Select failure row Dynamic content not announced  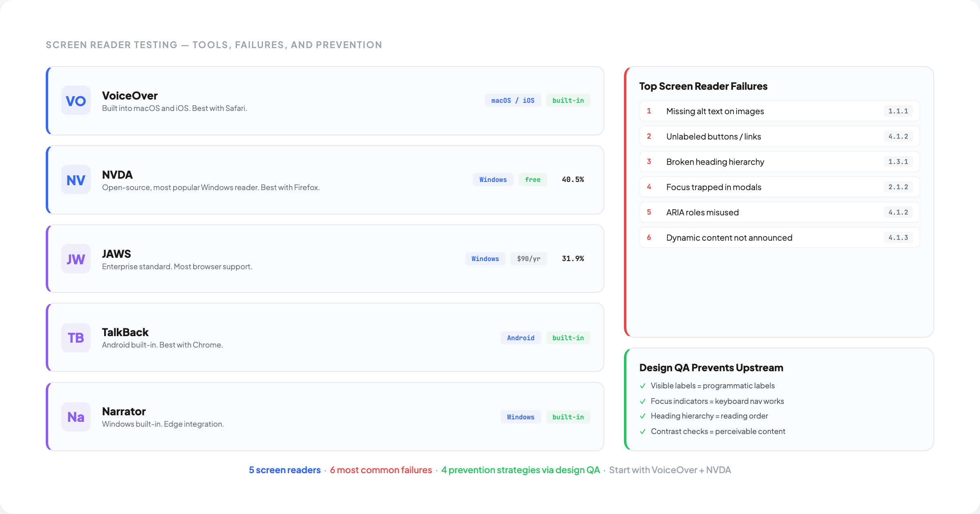[780, 237]
